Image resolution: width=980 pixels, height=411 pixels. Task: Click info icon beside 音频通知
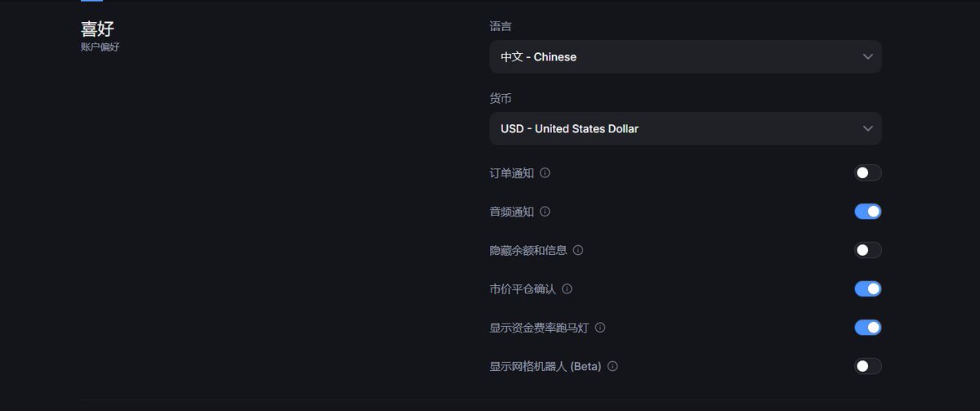[x=545, y=212]
